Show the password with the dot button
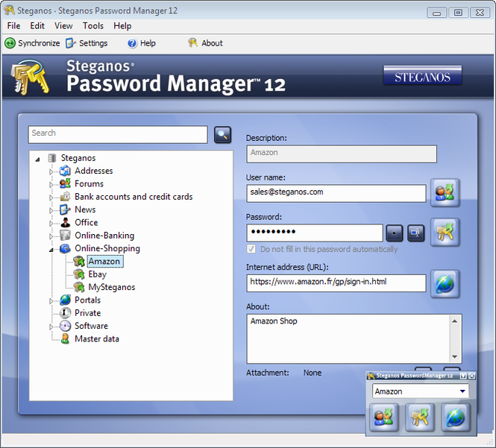Viewport: 496px width, 448px height. pos(394,233)
